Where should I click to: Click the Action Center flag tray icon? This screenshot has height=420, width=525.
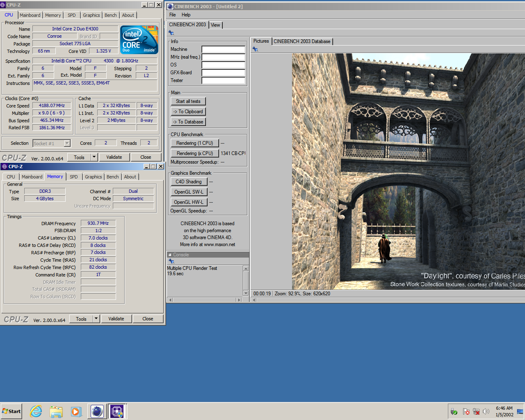point(466,411)
